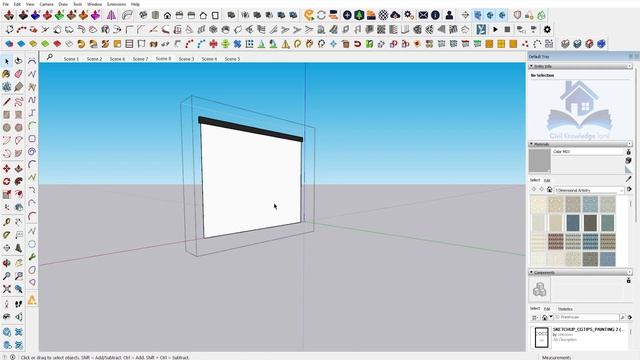The image size is (640, 360).
Task: Open the Draw menu
Action: pyautogui.click(x=63, y=4)
